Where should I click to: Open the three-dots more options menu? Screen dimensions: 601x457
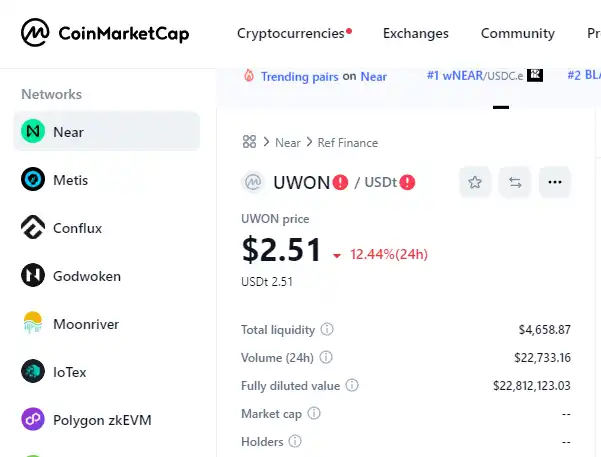(x=555, y=182)
